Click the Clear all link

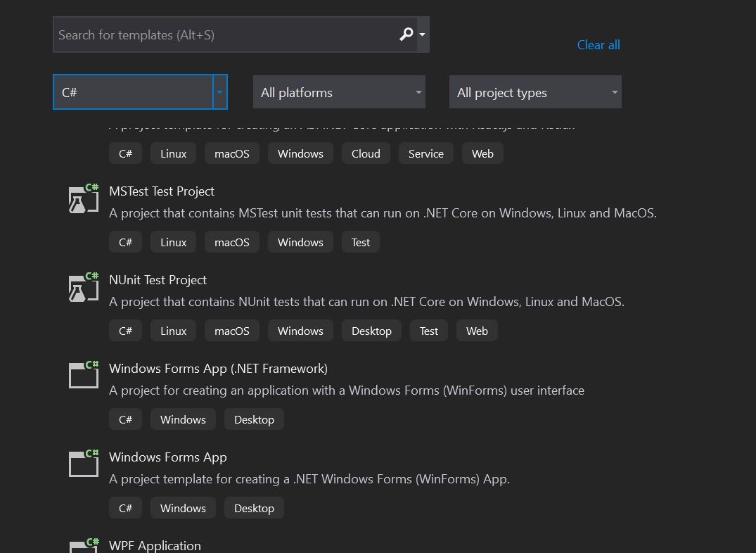click(x=598, y=45)
